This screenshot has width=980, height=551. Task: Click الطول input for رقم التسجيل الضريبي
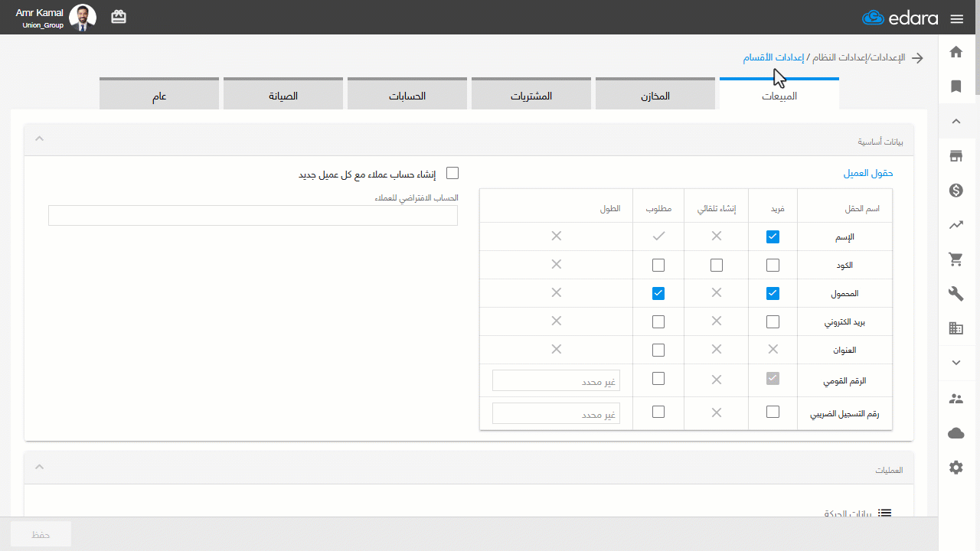coord(557,414)
